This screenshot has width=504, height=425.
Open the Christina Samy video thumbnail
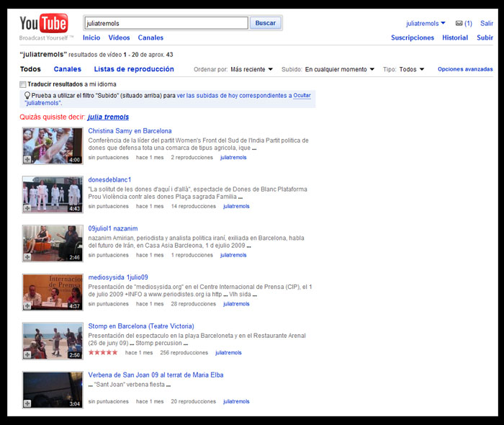click(x=53, y=146)
